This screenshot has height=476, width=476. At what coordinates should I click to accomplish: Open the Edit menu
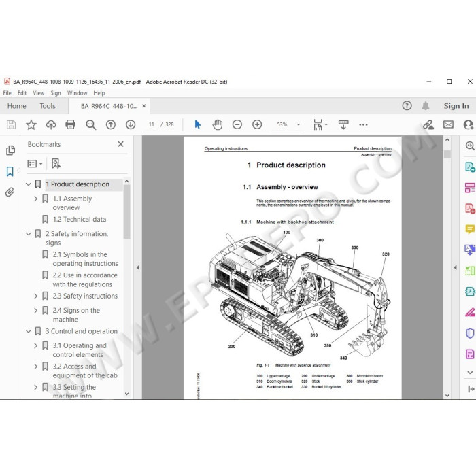(22, 93)
